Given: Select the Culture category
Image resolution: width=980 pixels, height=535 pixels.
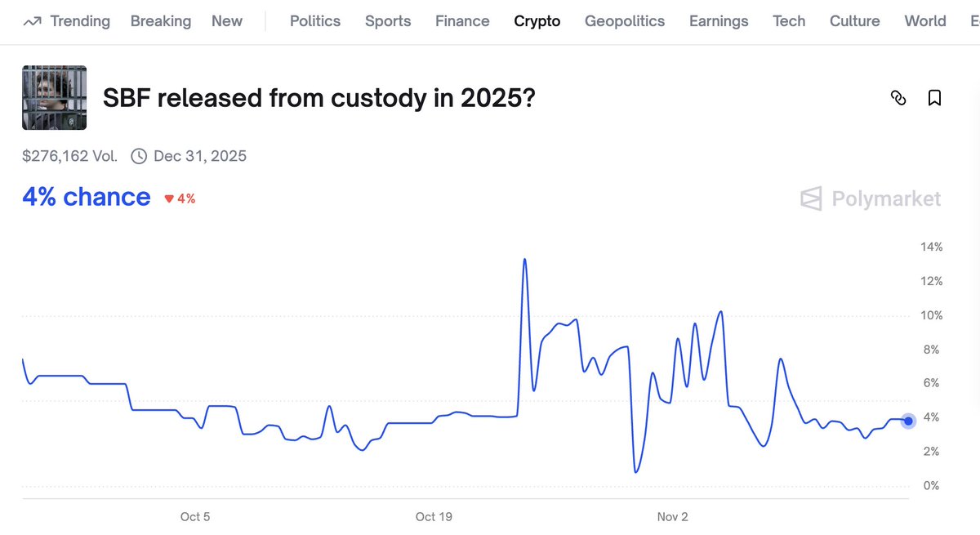Looking at the screenshot, I should pos(855,21).
